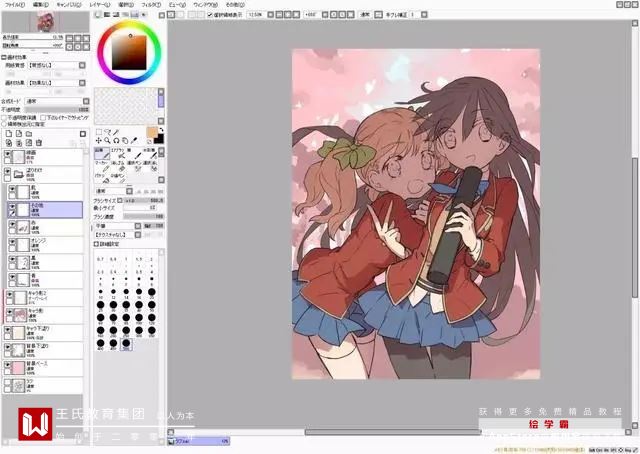Open the レイヤー menu
Image resolution: width=640 pixels, height=454 pixels.
pyautogui.click(x=100, y=5)
